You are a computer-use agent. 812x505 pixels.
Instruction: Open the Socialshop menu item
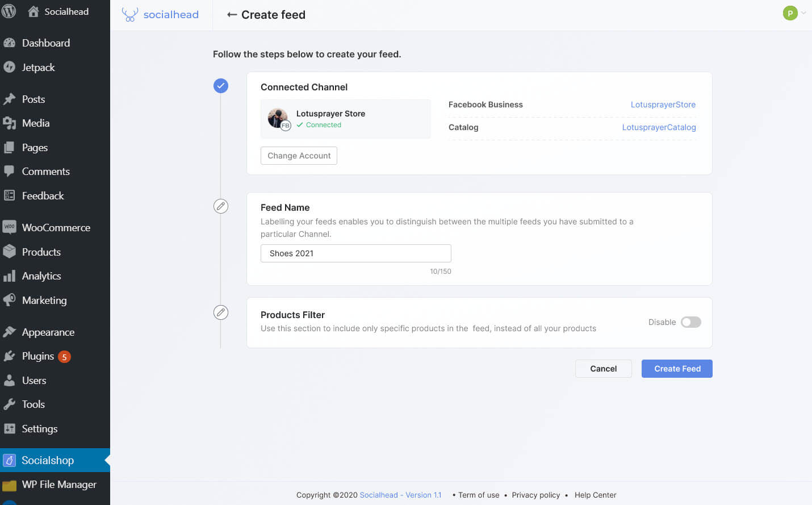[x=55, y=460]
